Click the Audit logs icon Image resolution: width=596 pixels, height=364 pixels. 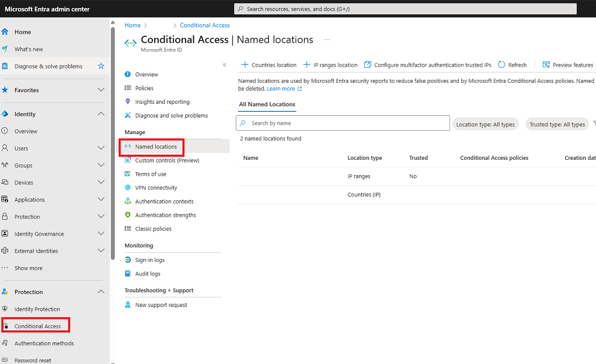(x=128, y=273)
